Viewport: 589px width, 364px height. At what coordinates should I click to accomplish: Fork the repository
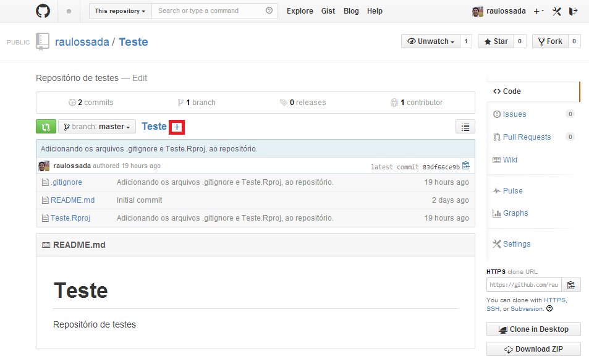click(550, 41)
